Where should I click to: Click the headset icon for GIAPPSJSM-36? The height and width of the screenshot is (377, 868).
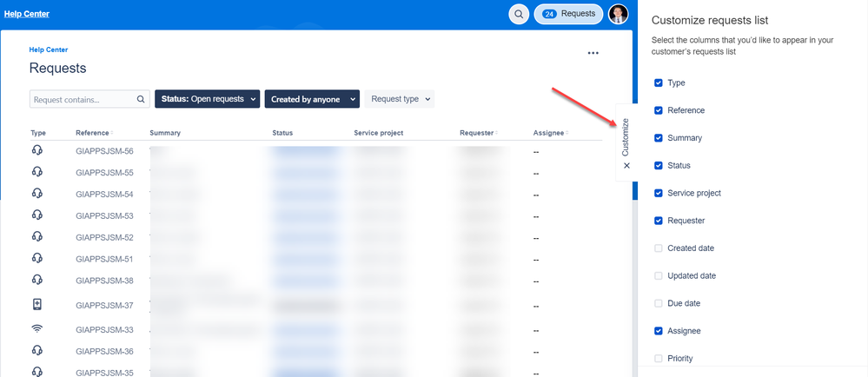(37, 350)
